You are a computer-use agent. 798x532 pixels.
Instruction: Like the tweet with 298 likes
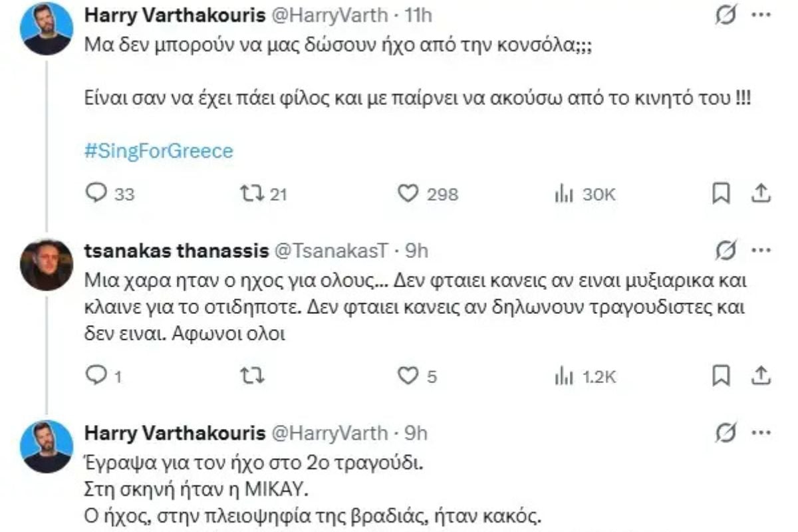[407, 194]
